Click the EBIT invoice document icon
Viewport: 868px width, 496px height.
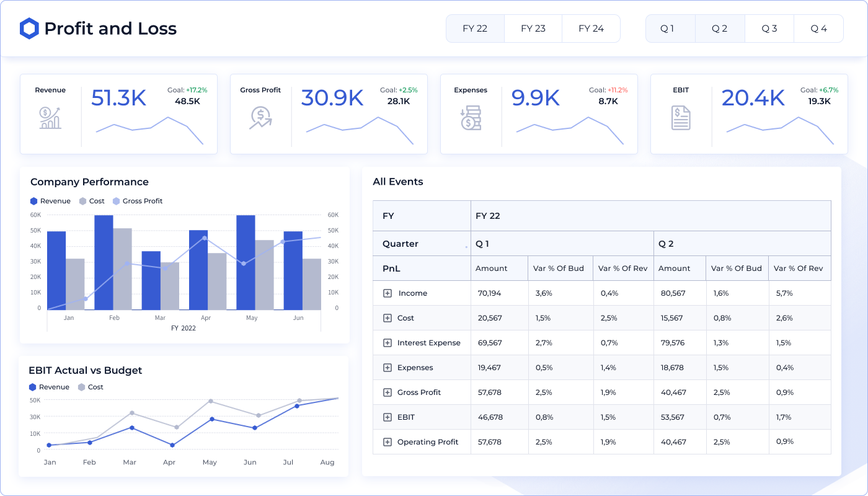(681, 118)
